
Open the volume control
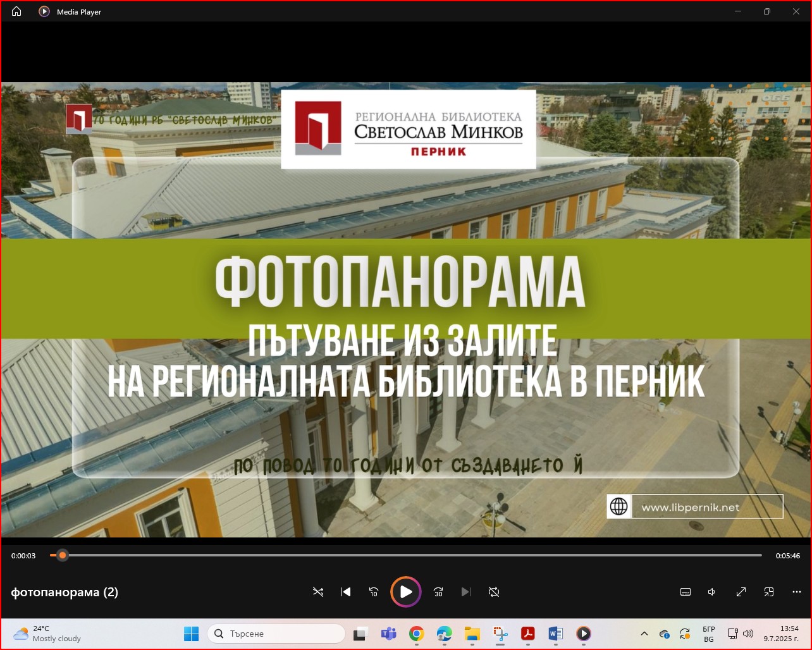tap(712, 592)
